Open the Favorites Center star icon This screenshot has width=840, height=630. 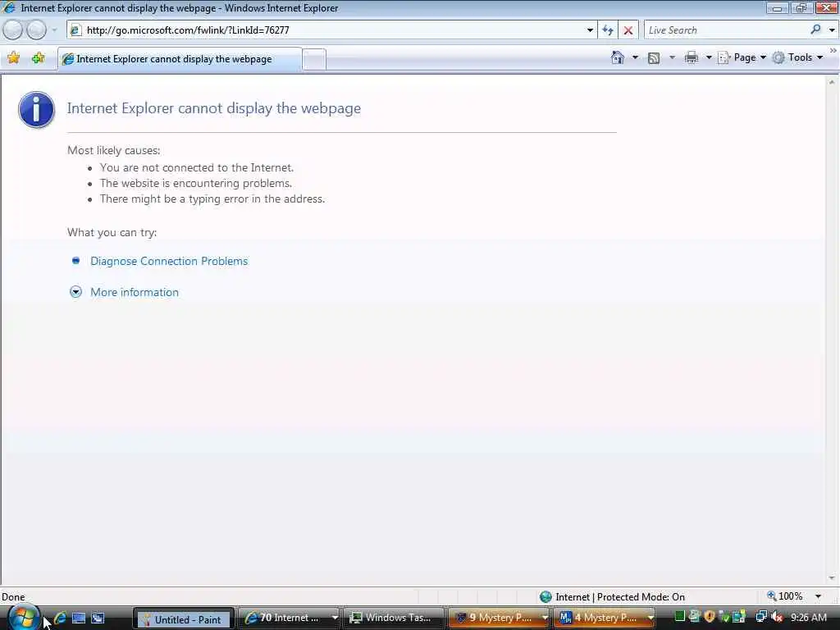coord(14,58)
